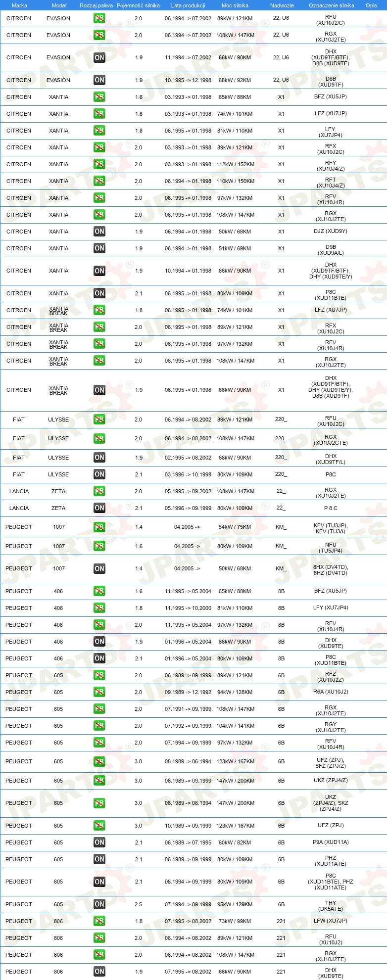Select the power value 95kW / 129KM
The height and width of the screenshot is (980, 387).
235,904
